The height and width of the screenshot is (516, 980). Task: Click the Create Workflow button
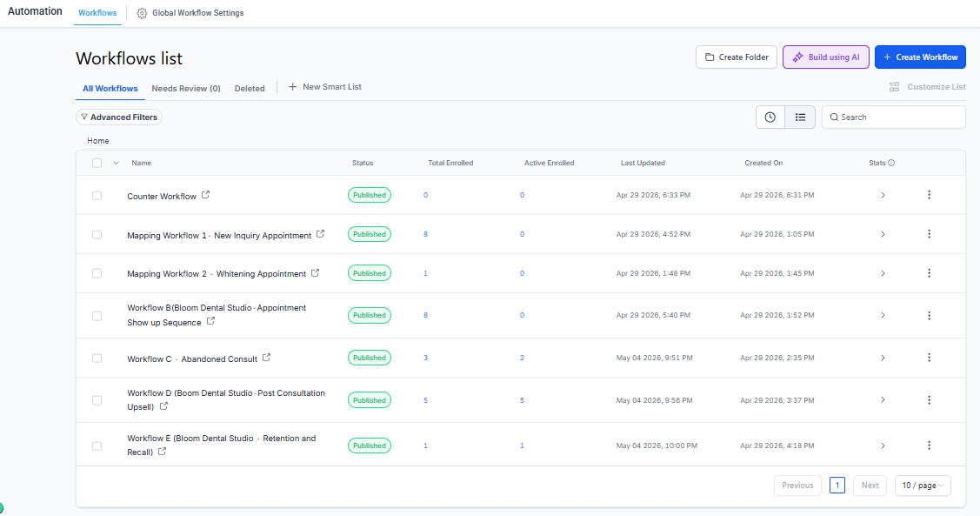pos(920,57)
